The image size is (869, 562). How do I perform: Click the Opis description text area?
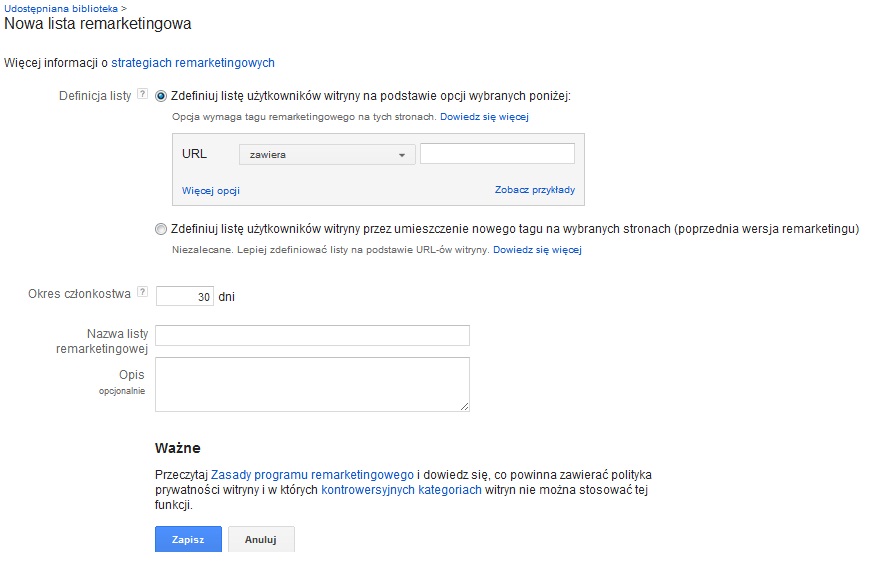point(313,384)
